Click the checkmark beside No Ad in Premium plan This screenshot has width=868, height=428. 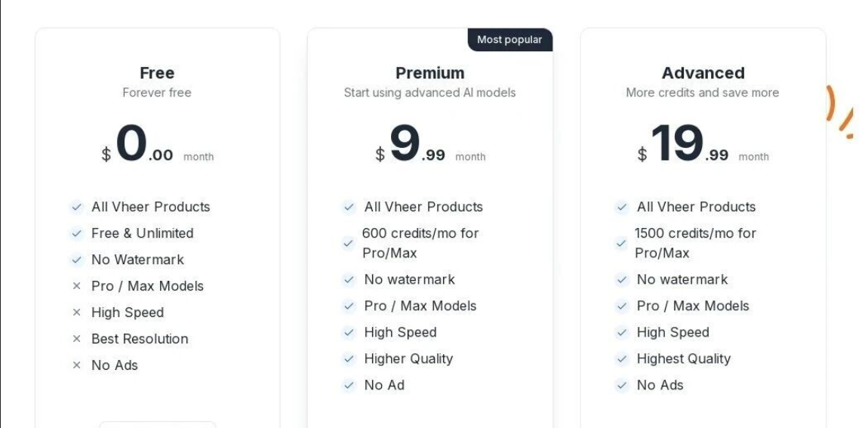(x=349, y=385)
